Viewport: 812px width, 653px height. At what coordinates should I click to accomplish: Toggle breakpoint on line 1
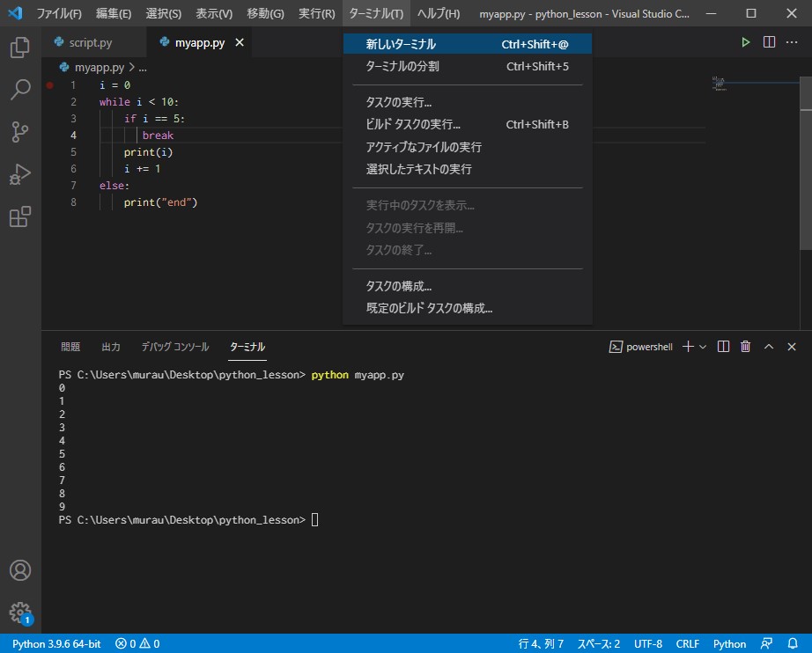(x=49, y=84)
